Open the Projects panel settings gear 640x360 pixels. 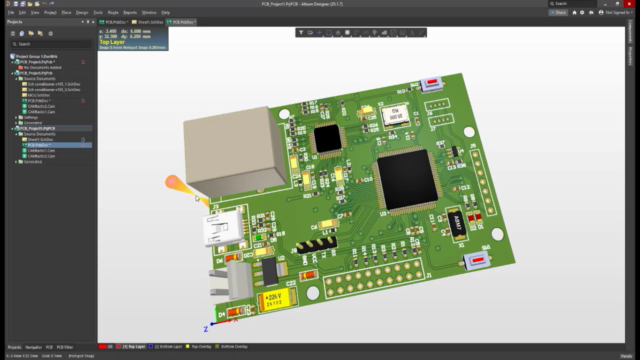pos(51,33)
